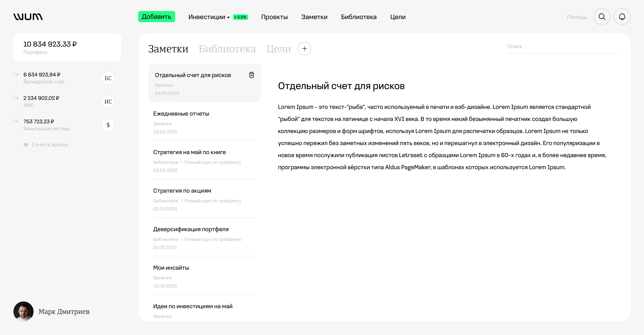Go to Проекты in top navigation
This screenshot has width=644, height=335.
click(x=274, y=17)
